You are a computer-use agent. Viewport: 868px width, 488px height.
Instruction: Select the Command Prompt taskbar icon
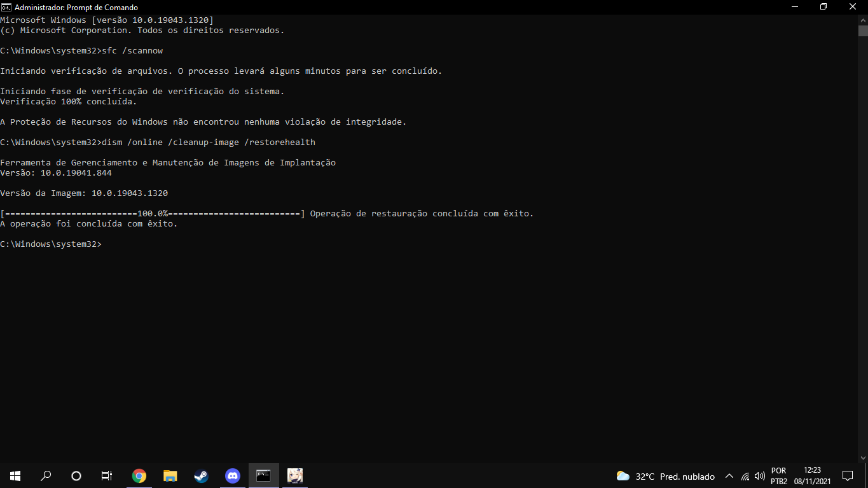[263, 476]
